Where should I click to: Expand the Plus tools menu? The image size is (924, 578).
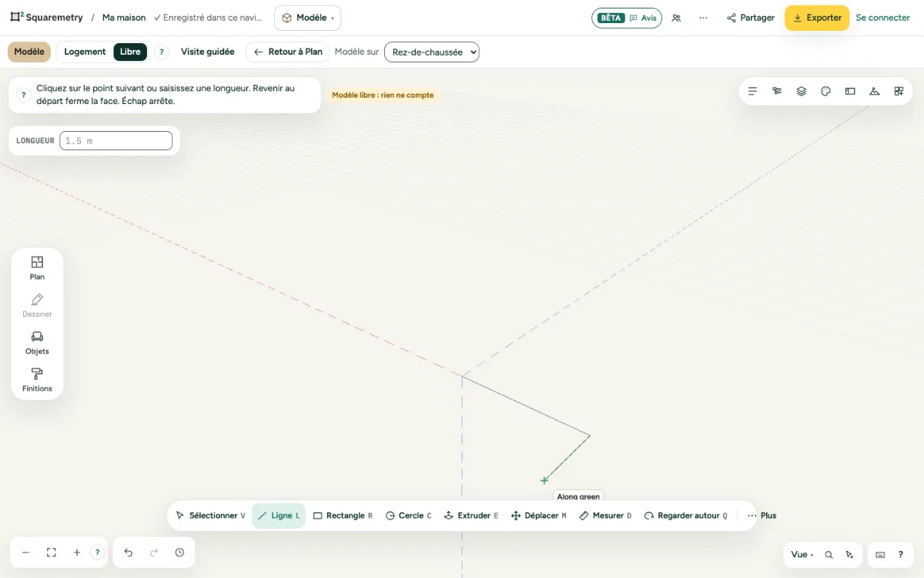click(762, 516)
